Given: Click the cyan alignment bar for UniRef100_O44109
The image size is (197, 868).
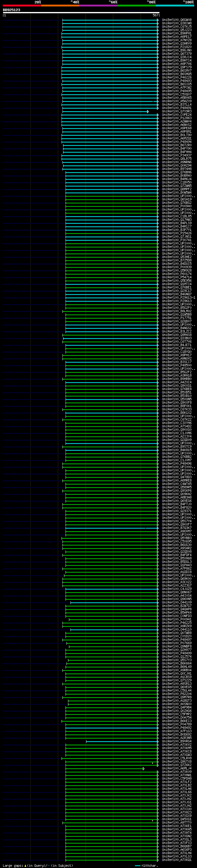Looking at the screenshot, I should (114, 603).
